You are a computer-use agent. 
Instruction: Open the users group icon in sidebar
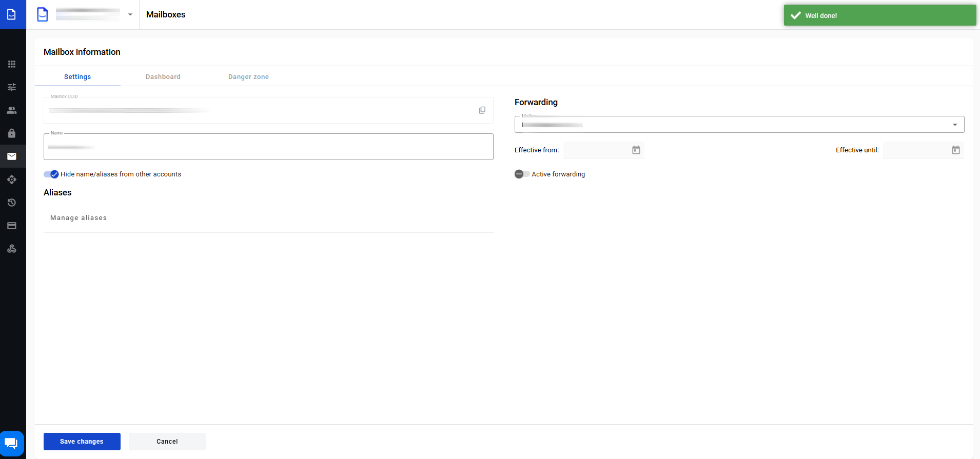[x=12, y=110]
